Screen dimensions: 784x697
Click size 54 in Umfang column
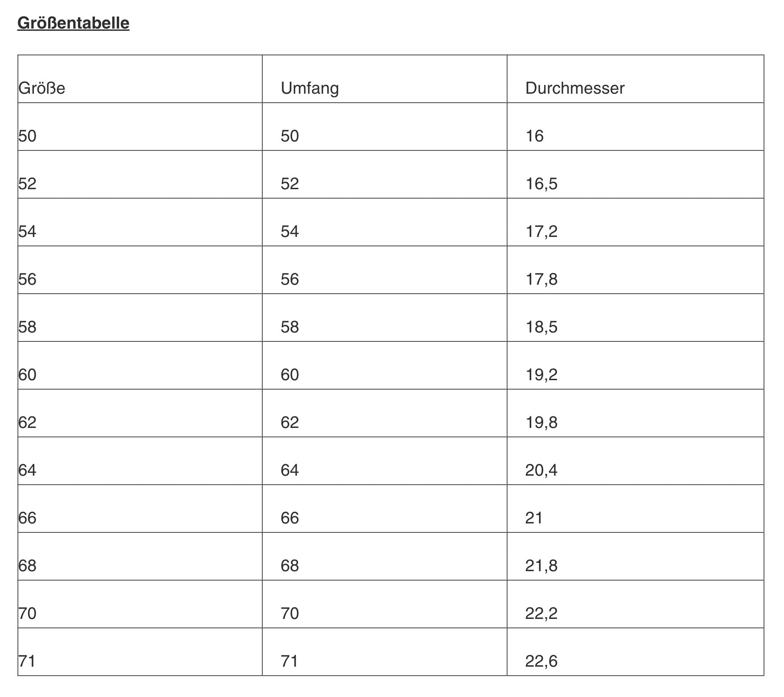click(289, 232)
